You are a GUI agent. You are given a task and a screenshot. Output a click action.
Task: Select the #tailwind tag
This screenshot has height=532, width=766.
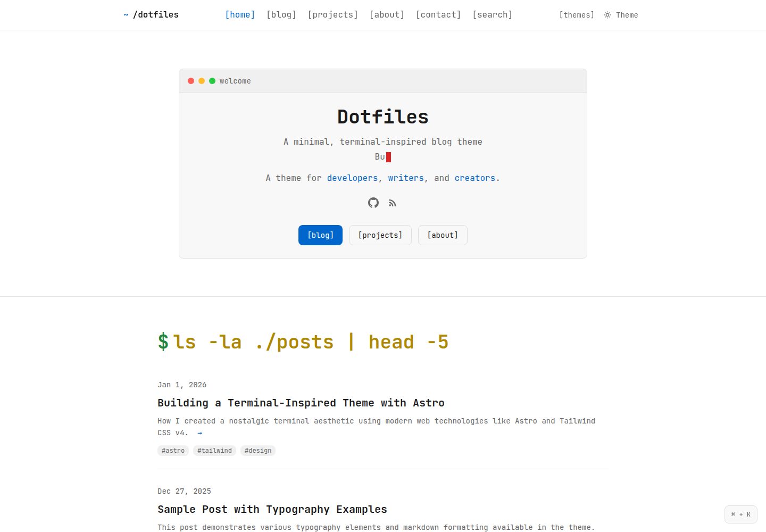[215, 451]
